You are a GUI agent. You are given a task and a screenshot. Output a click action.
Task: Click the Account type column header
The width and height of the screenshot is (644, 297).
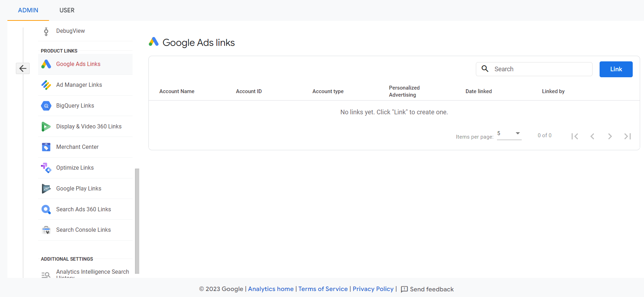click(x=328, y=91)
